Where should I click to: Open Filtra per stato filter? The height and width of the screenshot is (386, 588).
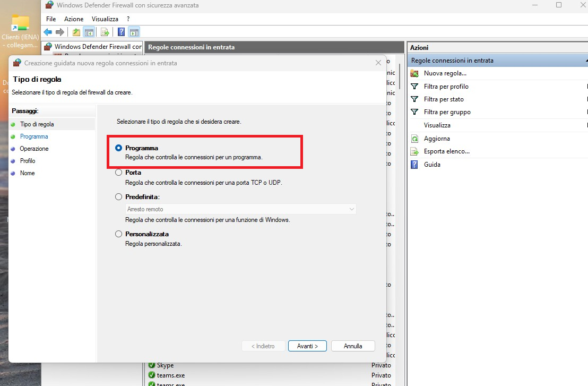[x=444, y=99]
